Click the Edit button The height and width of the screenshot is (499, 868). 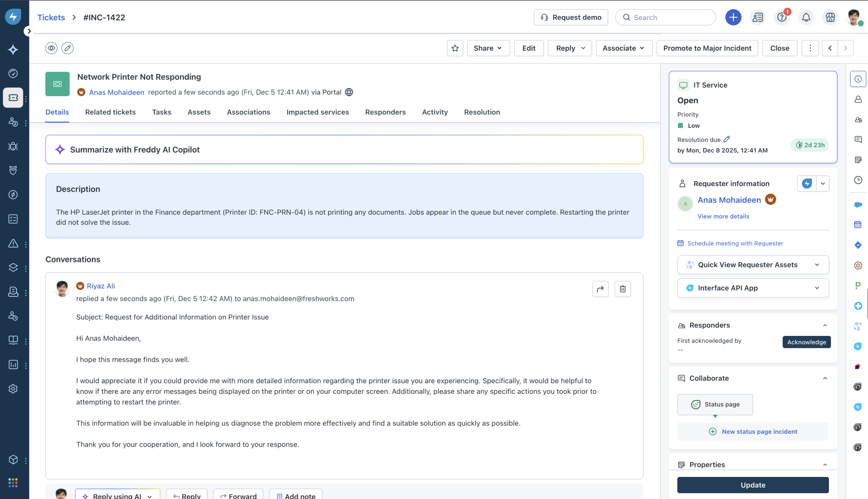click(x=529, y=48)
